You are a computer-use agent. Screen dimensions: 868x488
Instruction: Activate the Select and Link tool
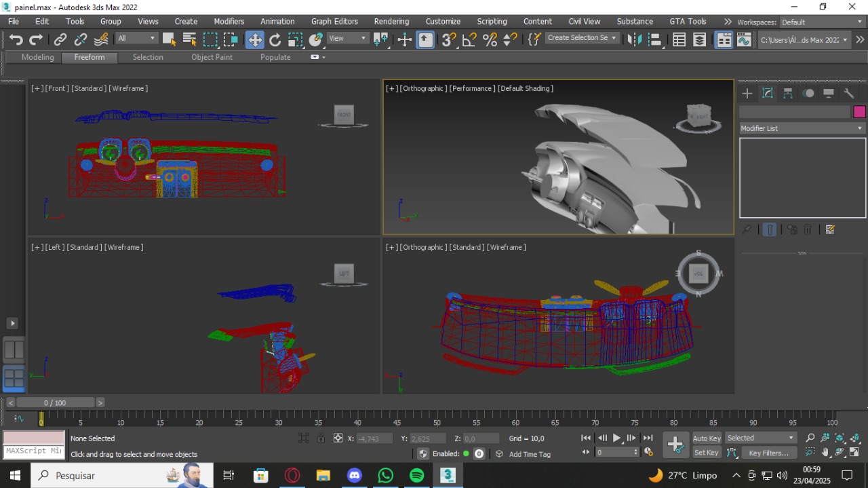pyautogui.click(x=60, y=39)
